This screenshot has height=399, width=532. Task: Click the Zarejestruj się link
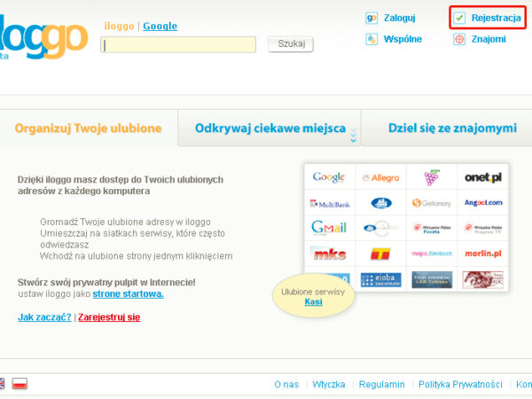(109, 317)
